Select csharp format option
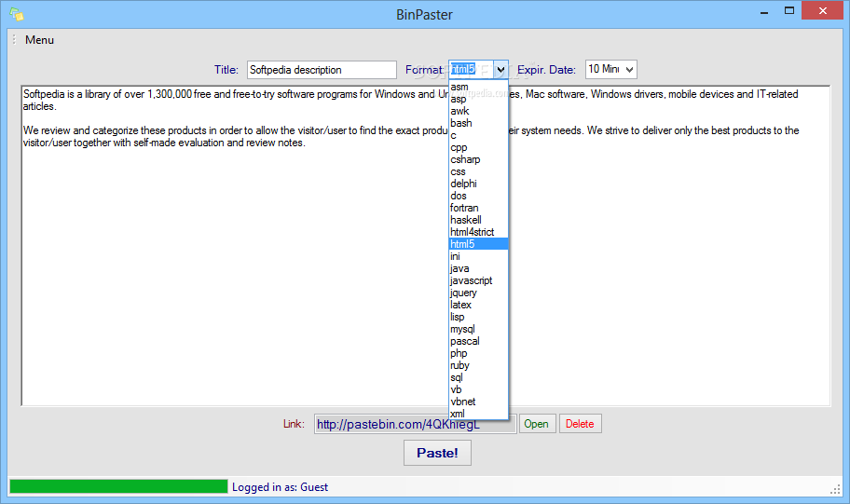The image size is (850, 504). point(478,159)
